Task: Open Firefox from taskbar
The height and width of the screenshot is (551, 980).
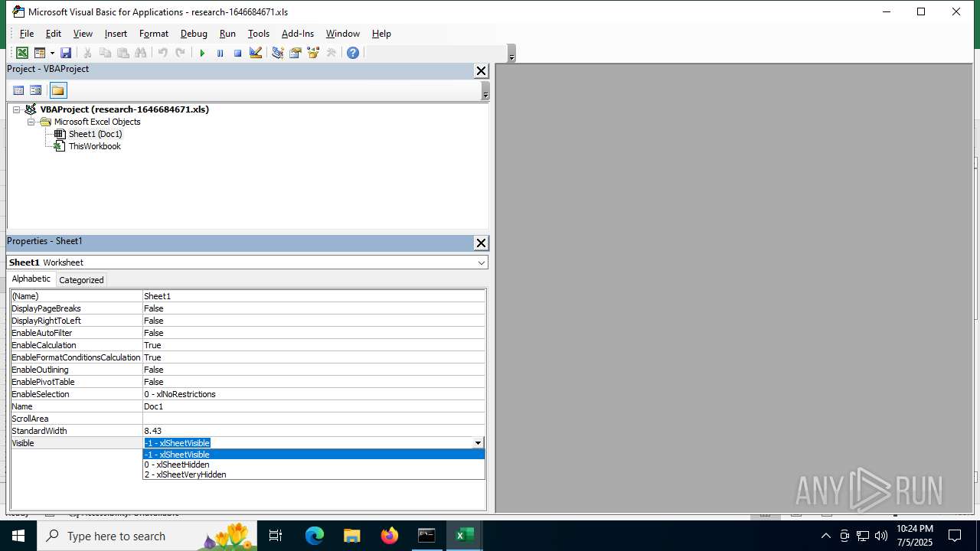Action: point(390,536)
